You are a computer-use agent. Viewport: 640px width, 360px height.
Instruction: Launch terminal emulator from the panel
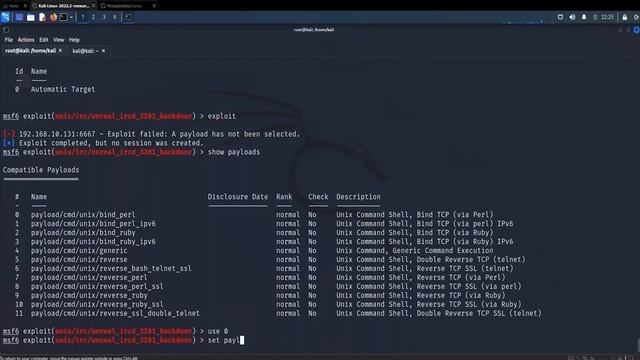point(64,17)
